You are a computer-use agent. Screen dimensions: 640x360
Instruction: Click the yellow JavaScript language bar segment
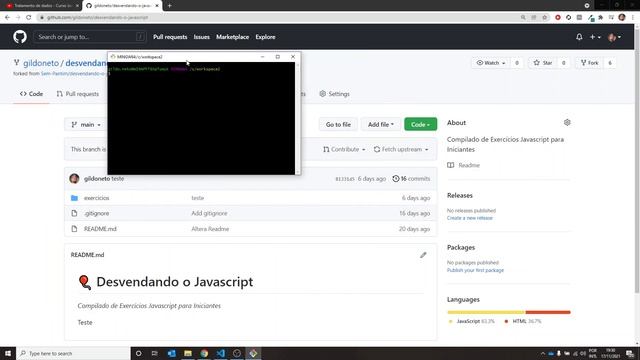click(x=486, y=312)
